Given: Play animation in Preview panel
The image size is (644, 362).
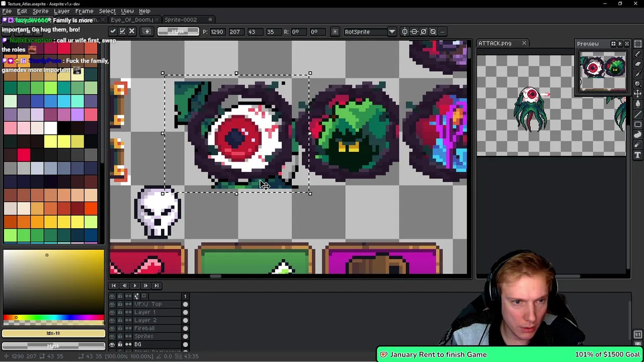Looking at the screenshot, I should tap(620, 44).
